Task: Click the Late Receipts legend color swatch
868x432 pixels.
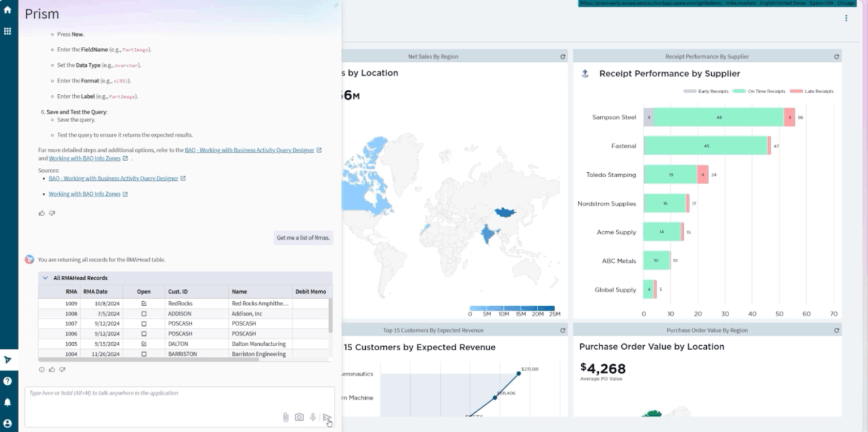Action: point(797,91)
